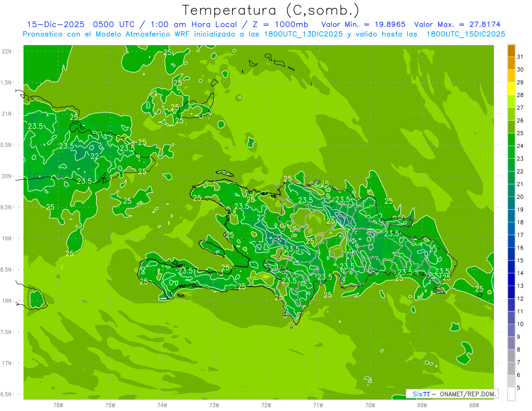Image resolution: width=532 pixels, height=411 pixels.
Task: Click colorbar label "10"
Action: (x=520, y=324)
